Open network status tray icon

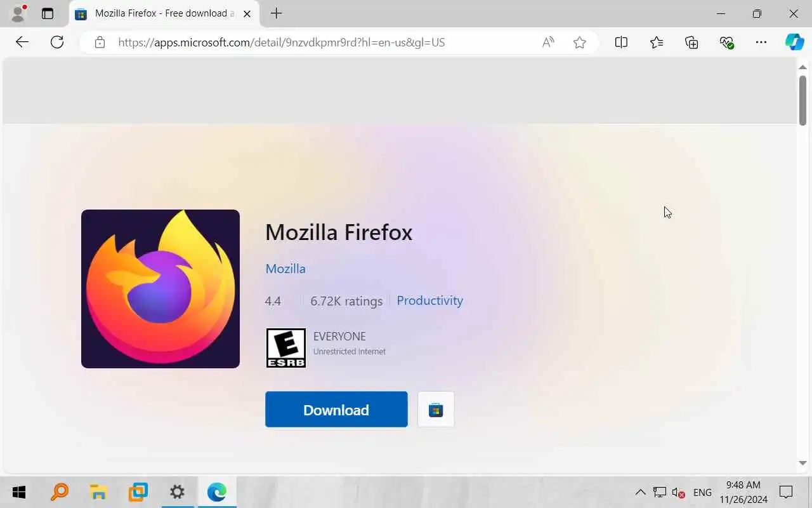pos(660,493)
